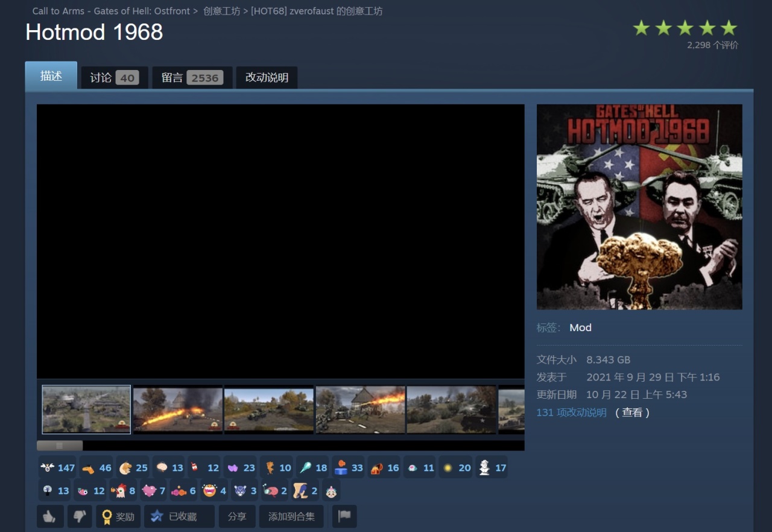
Task: Click the award with count 13 next to 25
Action: point(169,467)
